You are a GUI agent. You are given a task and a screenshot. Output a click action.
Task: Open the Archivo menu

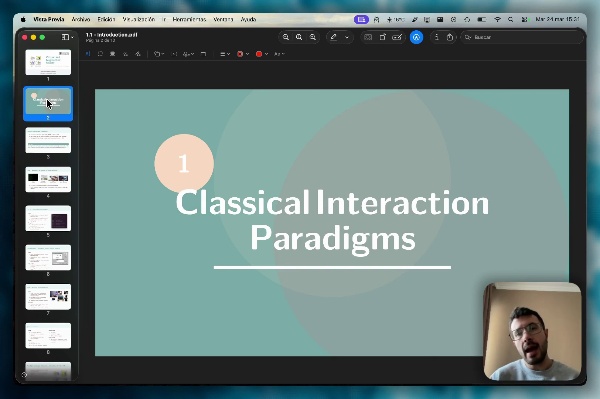click(81, 19)
